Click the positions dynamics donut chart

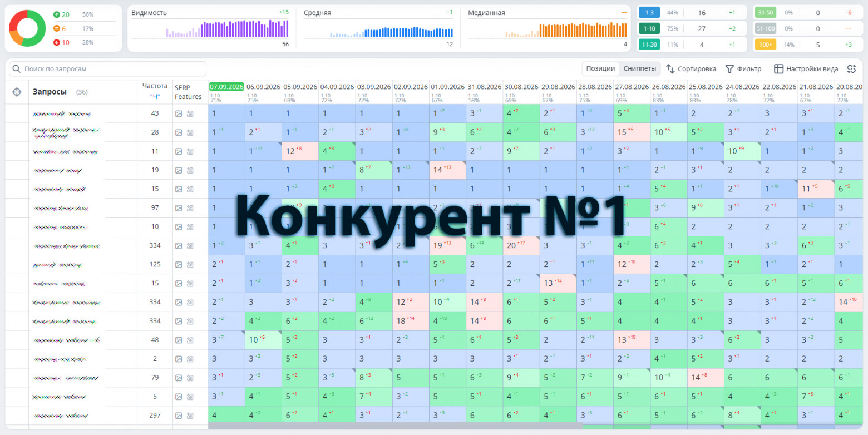27,28
